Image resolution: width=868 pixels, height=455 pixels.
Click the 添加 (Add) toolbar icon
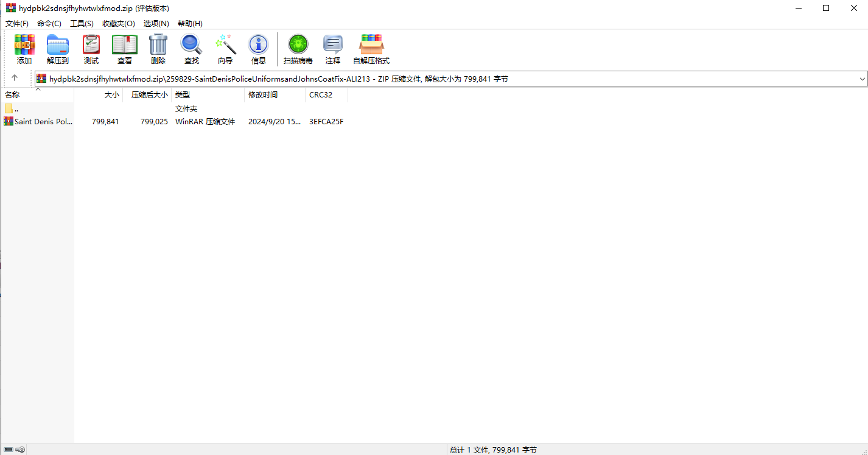point(24,45)
